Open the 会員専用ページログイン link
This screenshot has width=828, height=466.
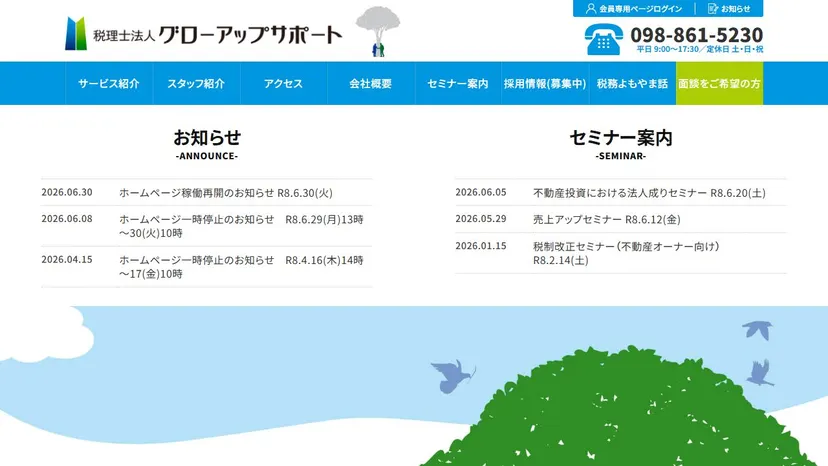tap(640, 9)
